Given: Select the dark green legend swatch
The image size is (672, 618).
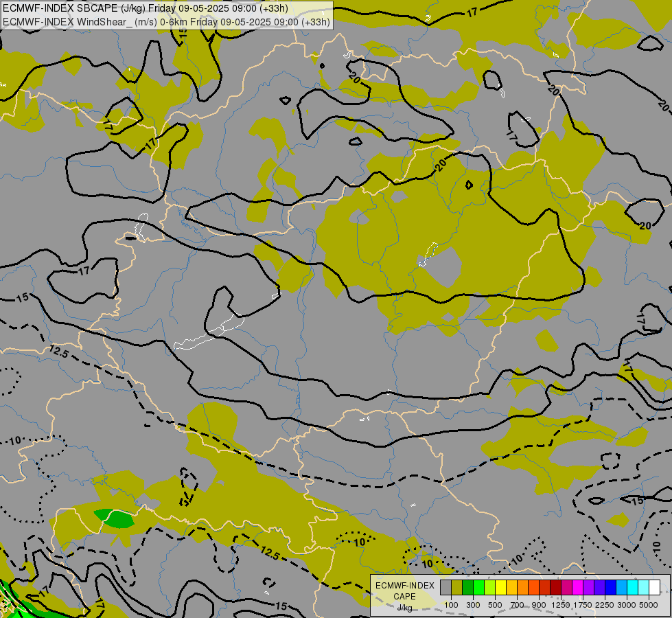Looking at the screenshot, I should pyautogui.click(x=467, y=587).
